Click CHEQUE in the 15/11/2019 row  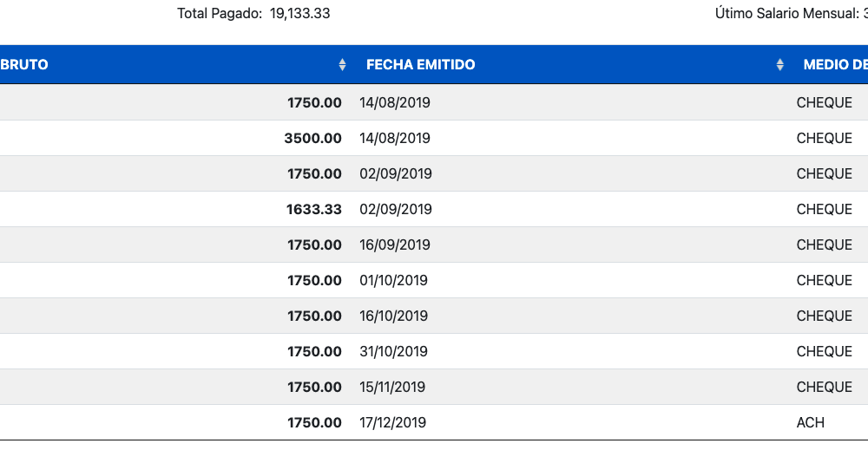pos(825,387)
